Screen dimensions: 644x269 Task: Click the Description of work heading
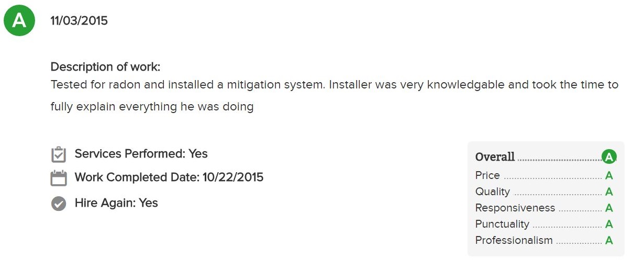[x=105, y=67]
